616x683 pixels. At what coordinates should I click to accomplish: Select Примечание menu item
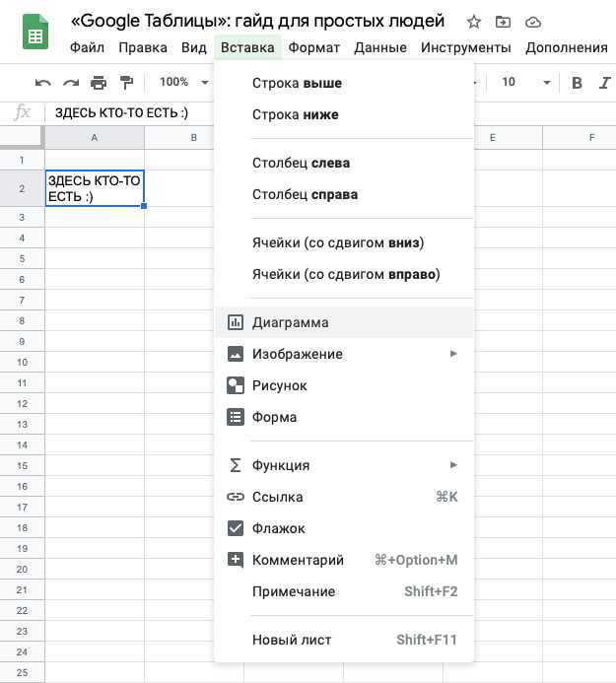click(344, 591)
